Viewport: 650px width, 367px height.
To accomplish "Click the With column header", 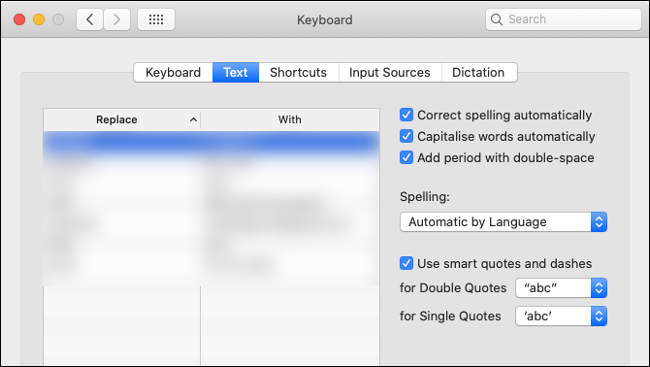I will [x=290, y=120].
